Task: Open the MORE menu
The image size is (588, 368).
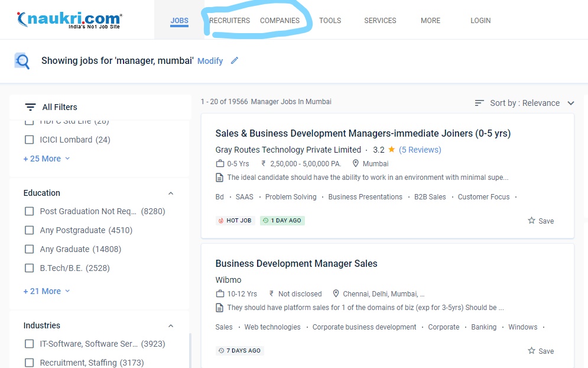Action: point(430,21)
